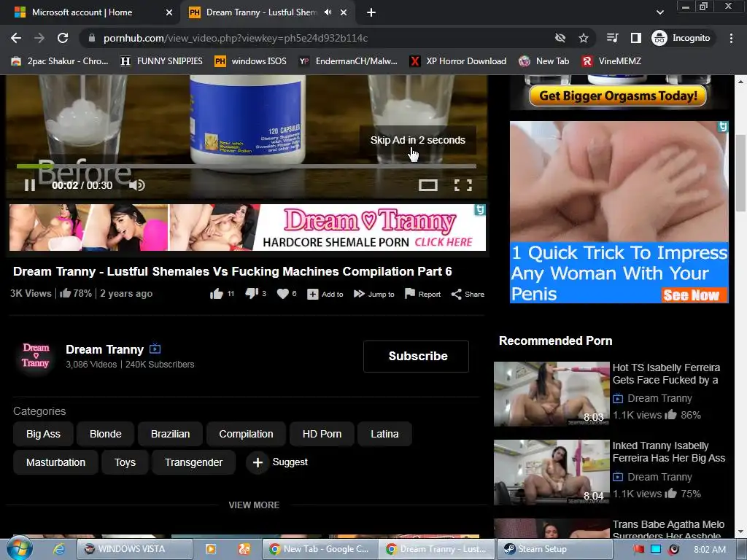Share the video
Viewport: 747px width, 560px height.
click(468, 295)
